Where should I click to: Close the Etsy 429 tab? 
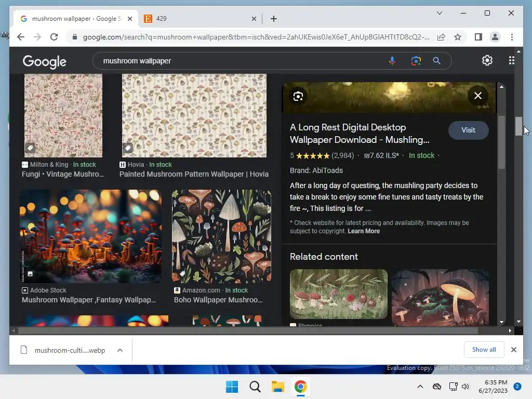tap(254, 19)
